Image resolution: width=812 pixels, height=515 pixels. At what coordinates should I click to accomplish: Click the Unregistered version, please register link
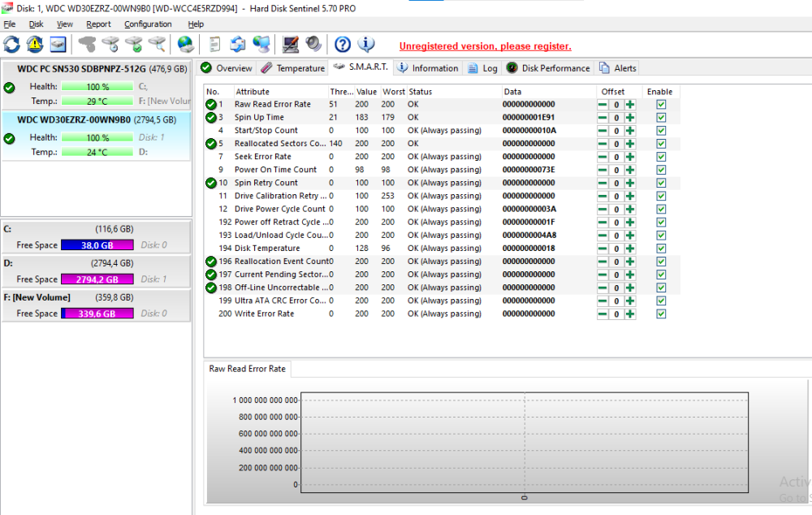click(485, 46)
